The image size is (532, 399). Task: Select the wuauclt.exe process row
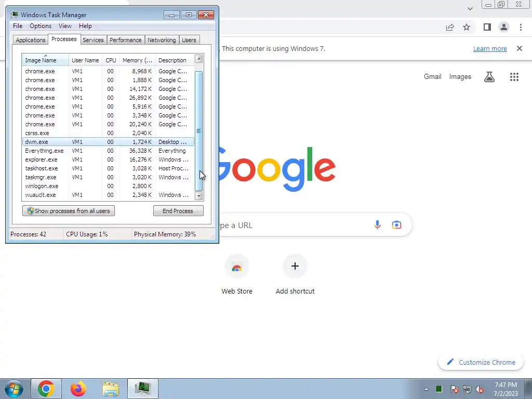tap(108, 195)
